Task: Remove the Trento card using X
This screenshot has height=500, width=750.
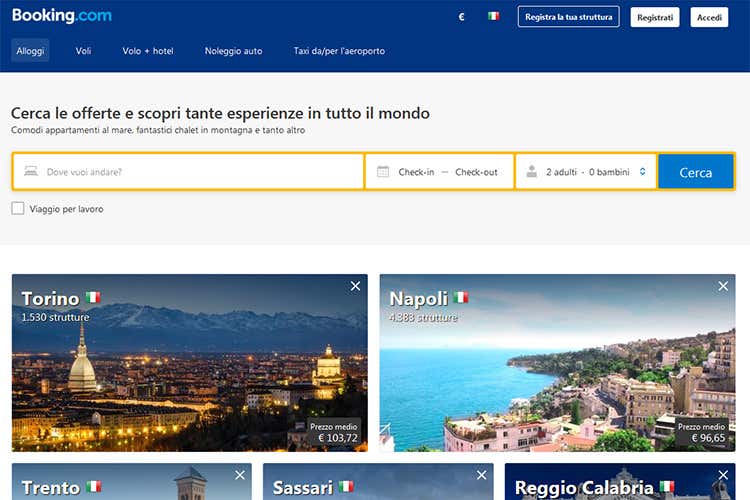Action: click(240, 475)
